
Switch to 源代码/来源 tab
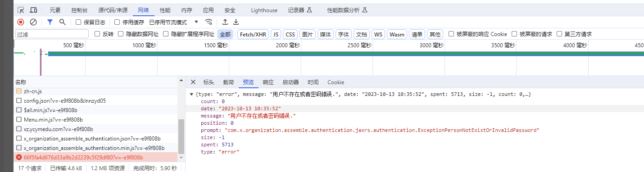(113, 10)
